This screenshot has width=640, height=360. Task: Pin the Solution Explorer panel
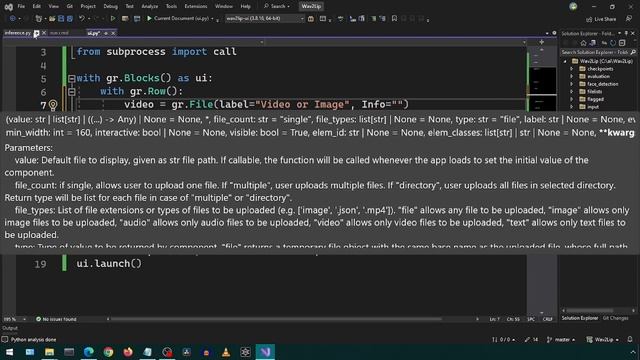626,33
